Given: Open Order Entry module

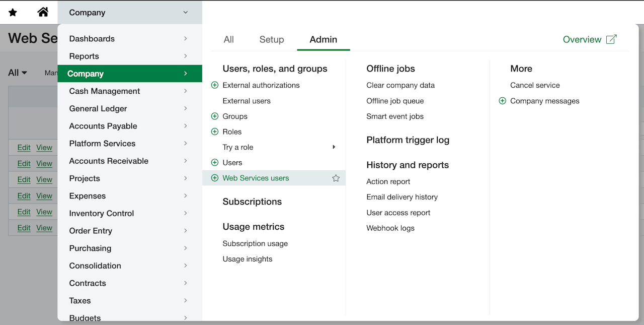Looking at the screenshot, I should (x=130, y=231).
